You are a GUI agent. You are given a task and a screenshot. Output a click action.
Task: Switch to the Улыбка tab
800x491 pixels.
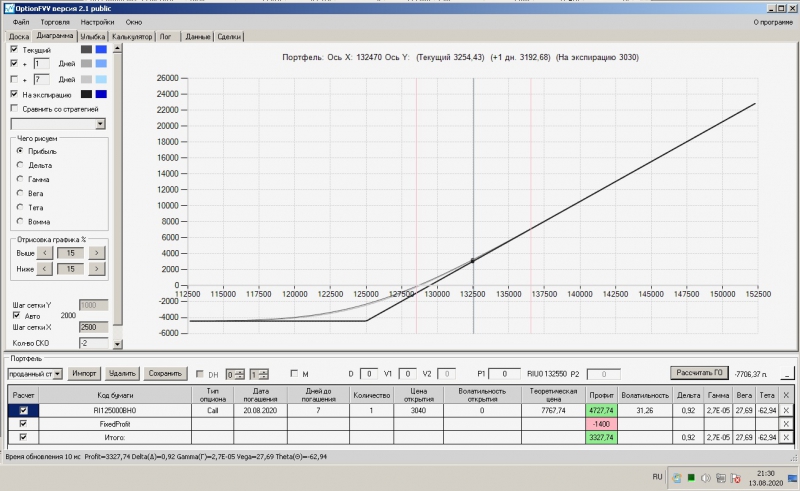(92, 37)
